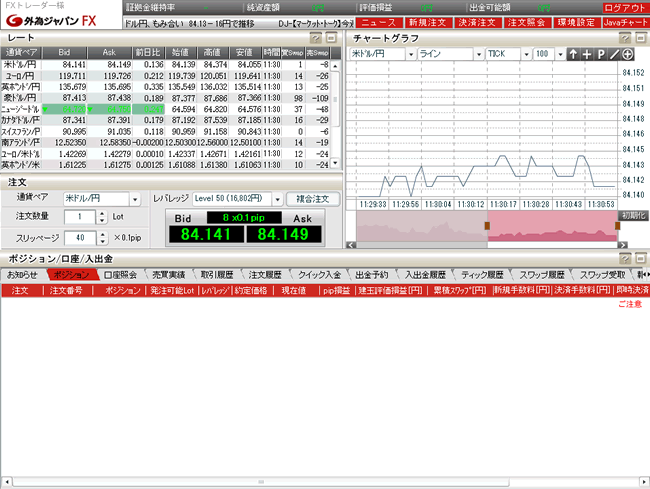Open the TICK timeframe dropdown
650x489 pixels.
tap(526, 54)
